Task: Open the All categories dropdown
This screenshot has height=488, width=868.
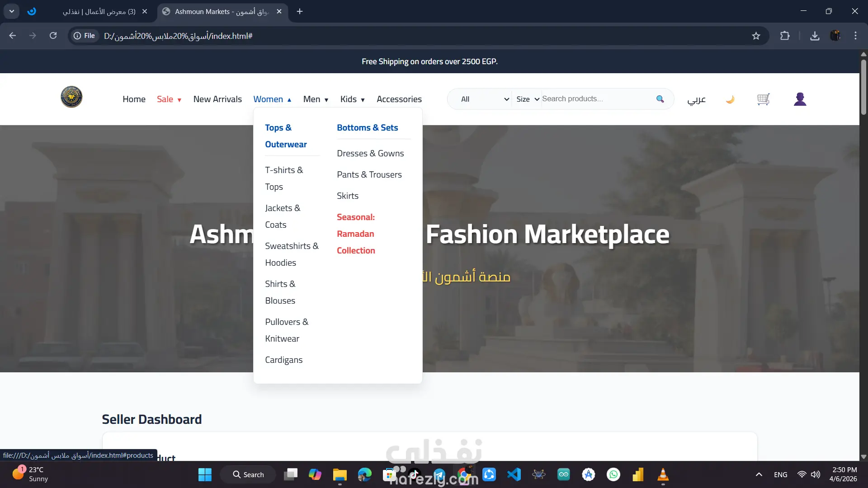Action: [484, 99]
